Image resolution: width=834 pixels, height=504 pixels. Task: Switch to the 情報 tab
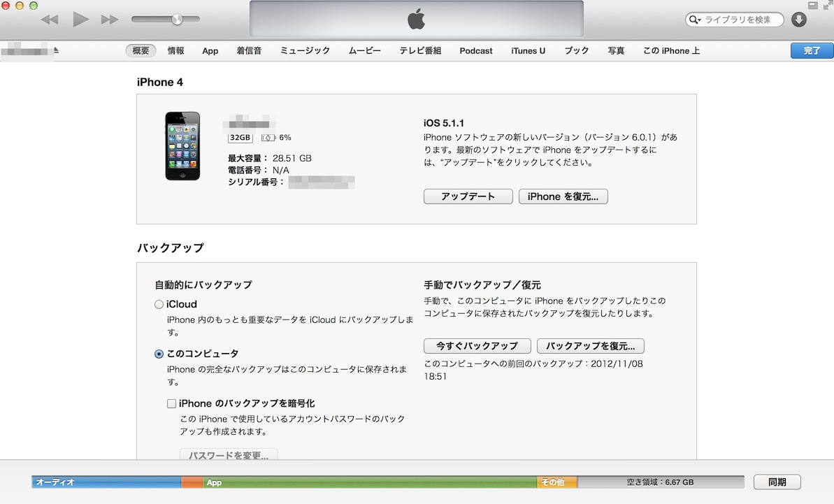tap(176, 50)
